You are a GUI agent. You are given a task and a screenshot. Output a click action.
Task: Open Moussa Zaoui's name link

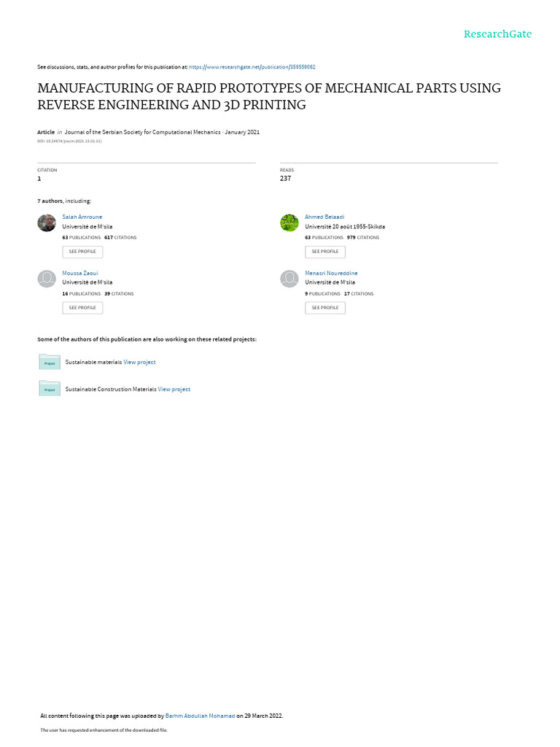(x=79, y=273)
